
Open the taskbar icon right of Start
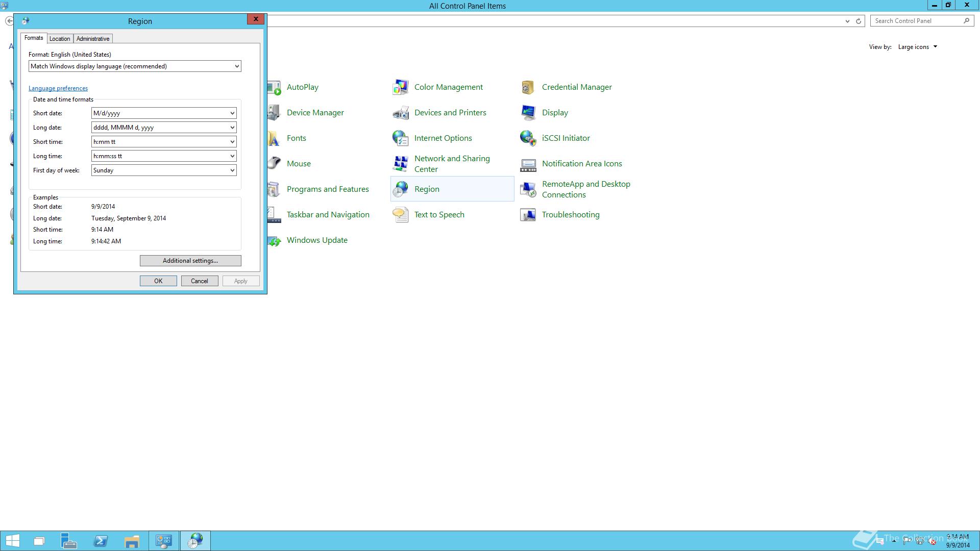(x=39, y=541)
